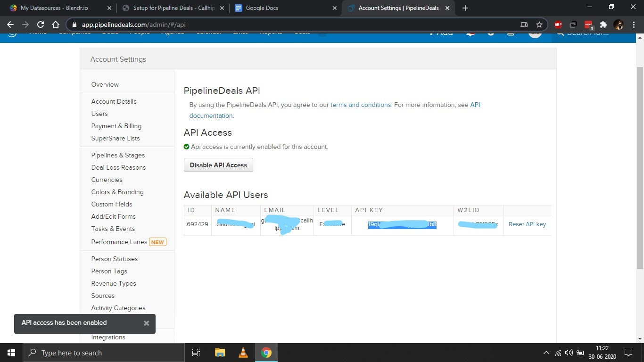Open the Windows Action Center notifications
Screen dimensions: 644x362
point(628,353)
